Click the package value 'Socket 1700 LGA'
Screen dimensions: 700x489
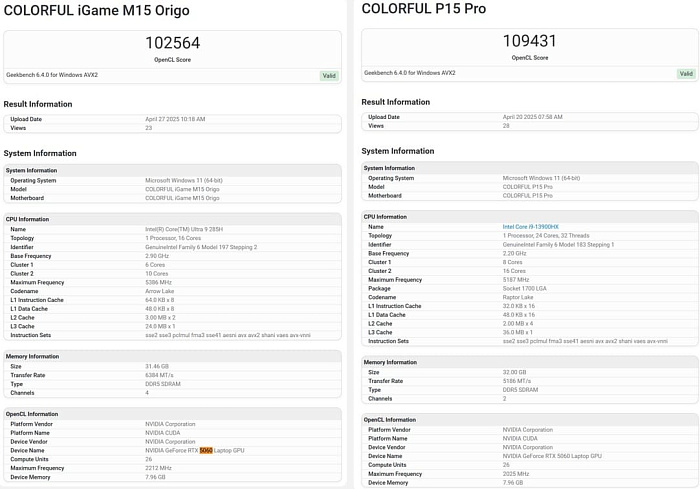click(x=525, y=289)
